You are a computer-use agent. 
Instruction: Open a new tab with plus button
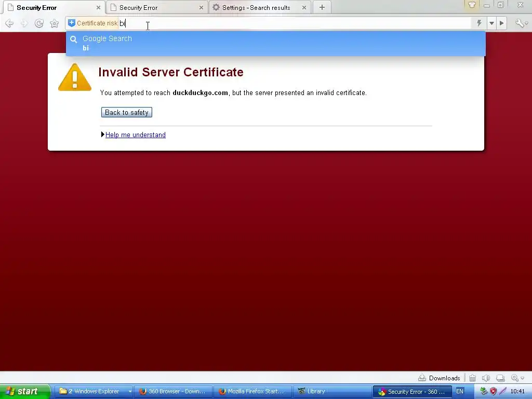tap(322, 7)
